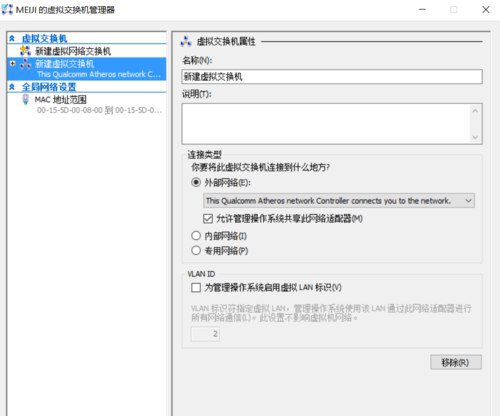Click the new virtual network switch star icon
Screen dimensions: 500x416
coord(25,51)
